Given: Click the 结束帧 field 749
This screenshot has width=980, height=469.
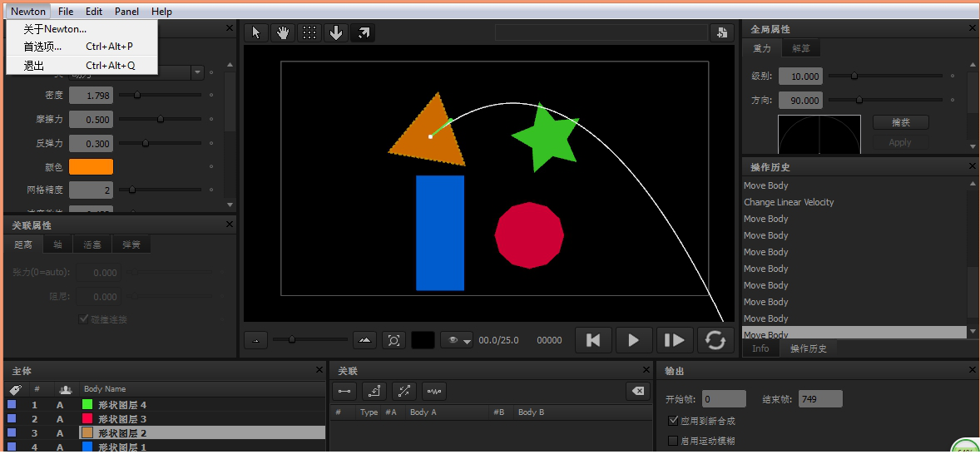Looking at the screenshot, I should [820, 399].
